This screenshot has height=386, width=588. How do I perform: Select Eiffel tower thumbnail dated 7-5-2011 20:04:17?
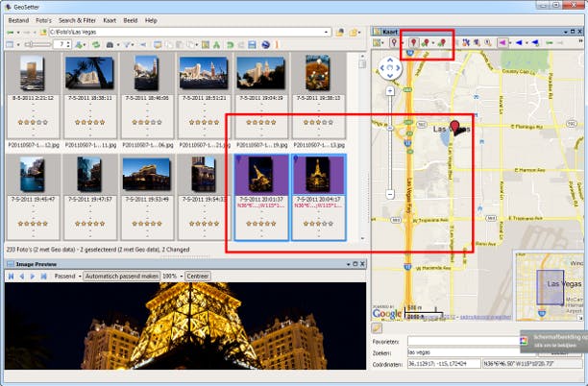318,197
